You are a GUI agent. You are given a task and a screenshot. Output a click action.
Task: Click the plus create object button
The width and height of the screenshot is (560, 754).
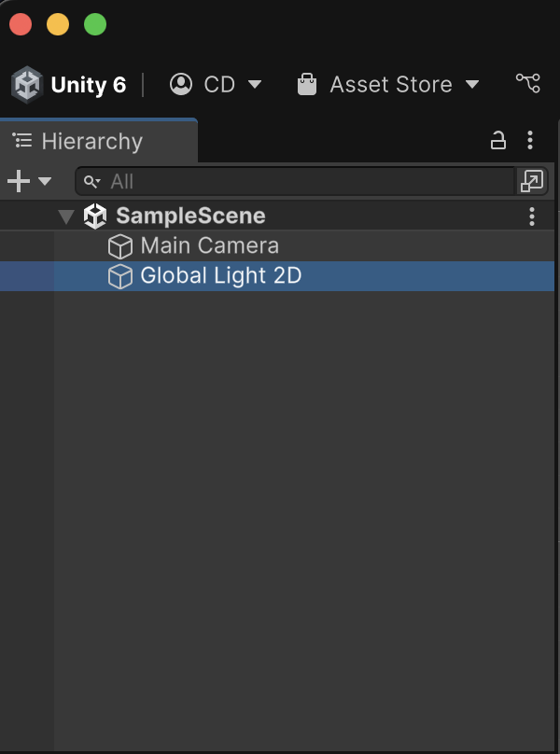coord(19,181)
